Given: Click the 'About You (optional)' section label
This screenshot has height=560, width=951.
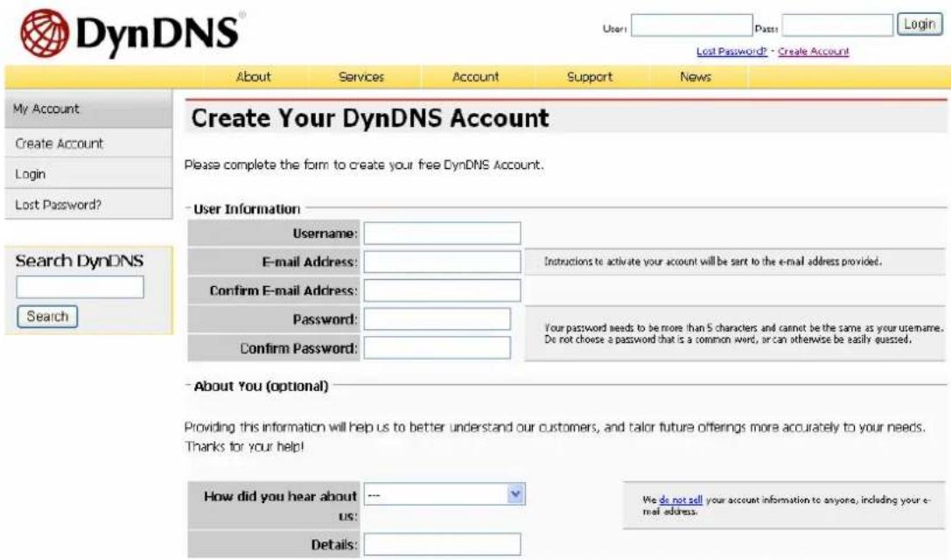Looking at the screenshot, I should (x=261, y=387).
